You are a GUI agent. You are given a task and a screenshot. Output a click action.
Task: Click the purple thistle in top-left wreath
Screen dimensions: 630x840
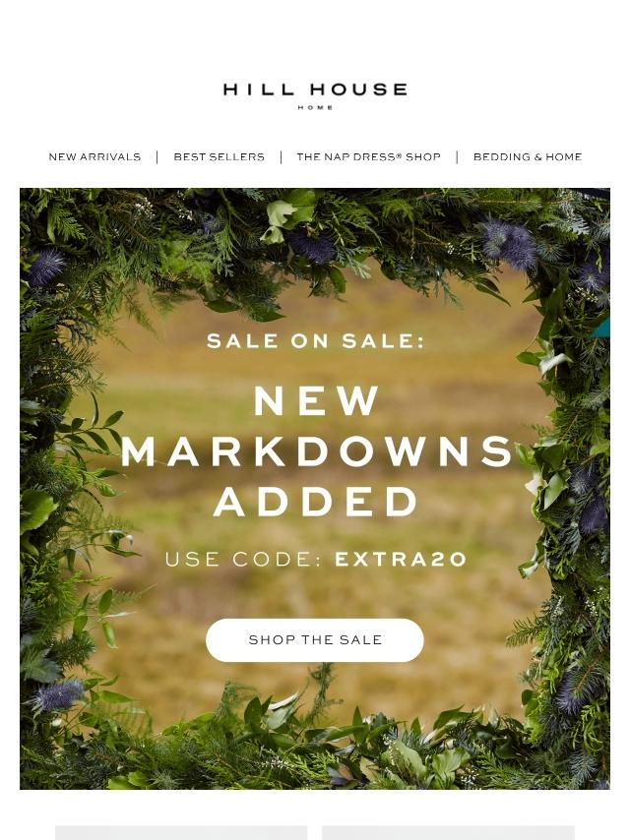click(x=45, y=267)
